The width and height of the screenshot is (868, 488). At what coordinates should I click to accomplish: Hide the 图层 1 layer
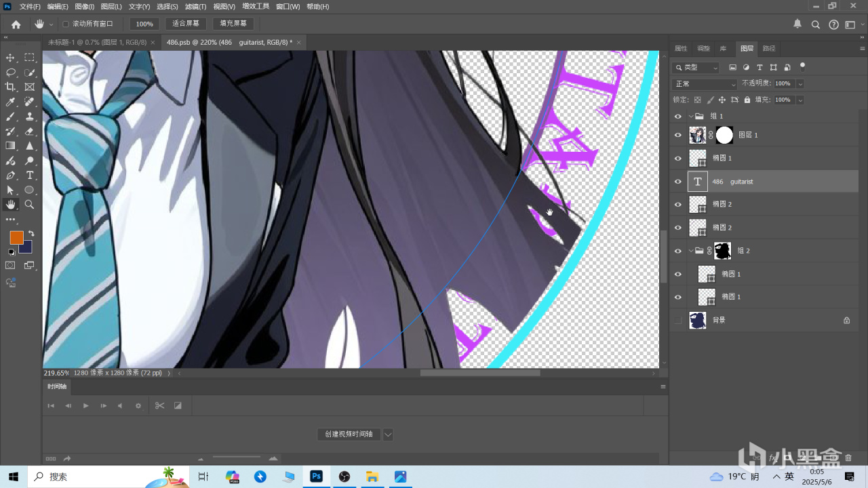click(677, 135)
